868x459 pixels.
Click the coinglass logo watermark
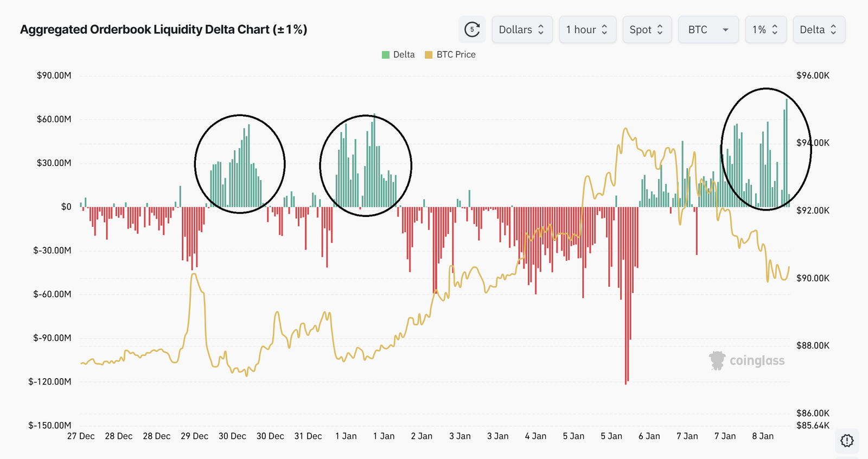click(x=746, y=360)
